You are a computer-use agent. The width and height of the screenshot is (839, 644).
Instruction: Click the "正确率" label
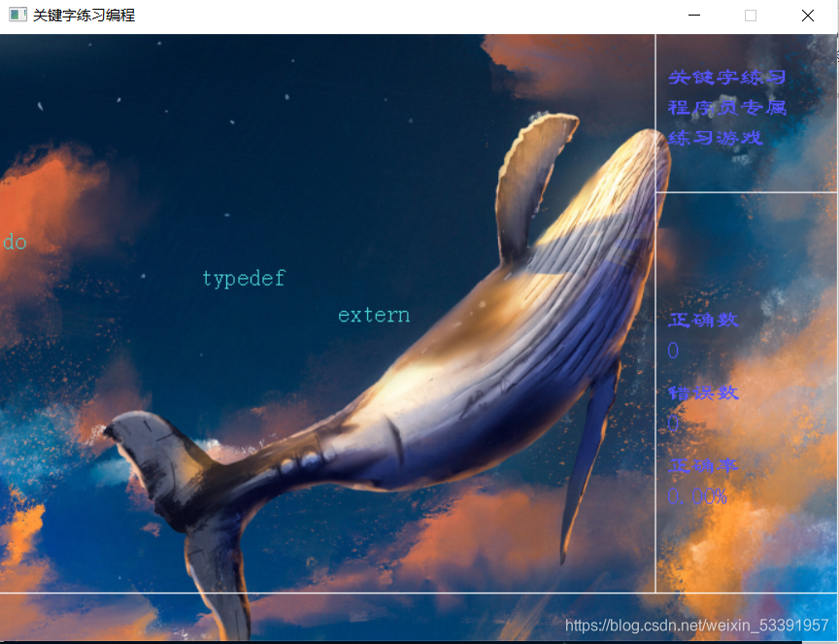[x=704, y=465]
